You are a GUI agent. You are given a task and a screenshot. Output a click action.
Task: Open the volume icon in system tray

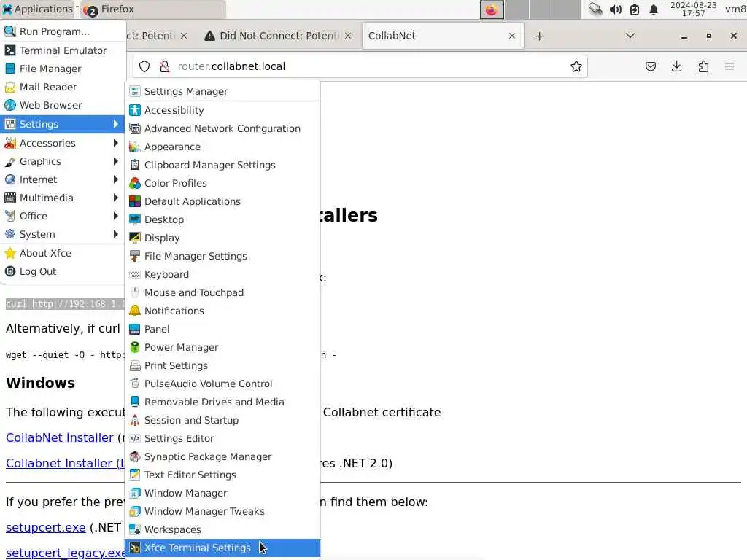(616, 9)
